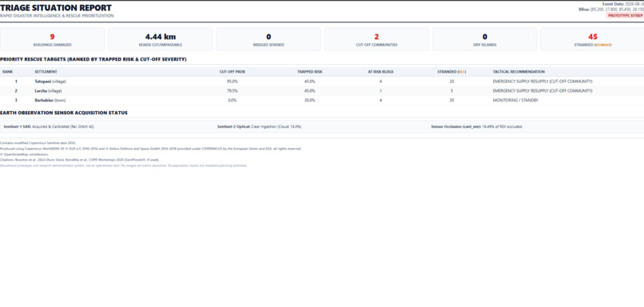
Task: Click the Cut-Off Communities stat card
Action: coord(376,39)
